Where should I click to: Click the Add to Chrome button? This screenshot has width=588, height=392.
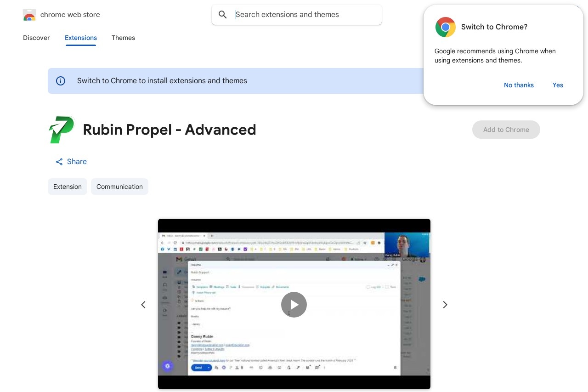click(506, 130)
